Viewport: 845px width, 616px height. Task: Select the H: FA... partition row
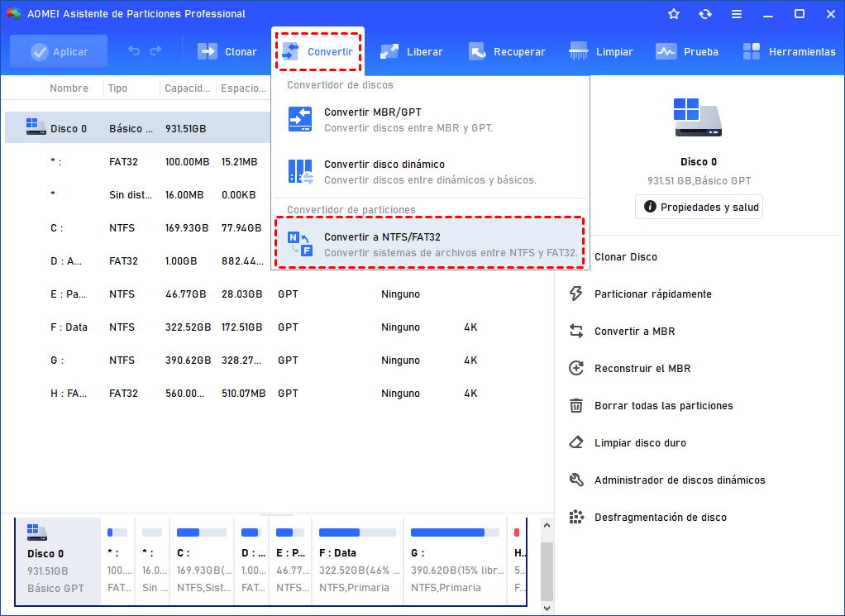click(278, 394)
